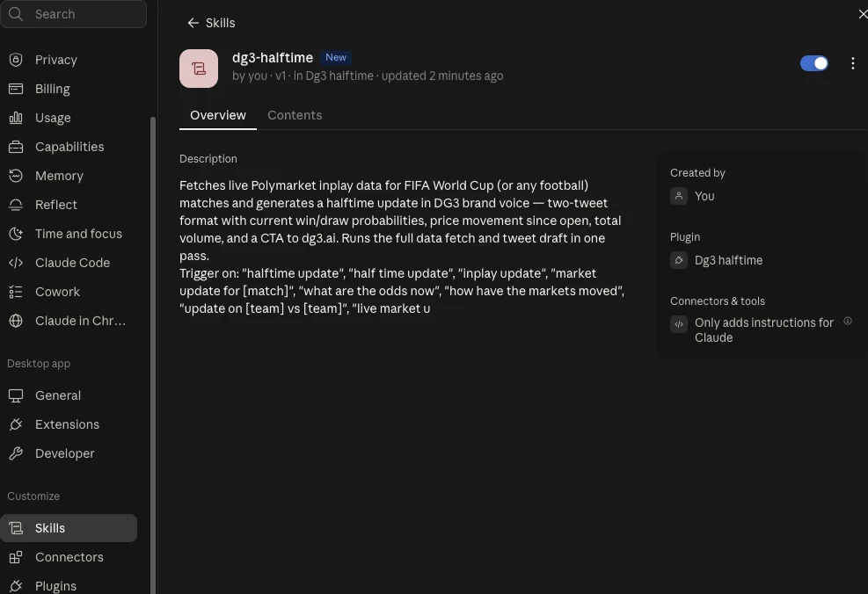Screen dimensions: 868x594
Task: Click the Privacy shield icon in sidebar
Action: tap(16, 60)
